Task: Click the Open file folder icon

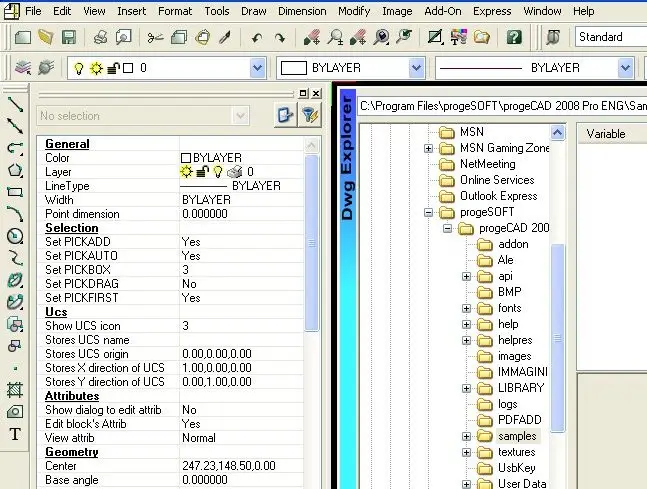Action: click(46, 38)
